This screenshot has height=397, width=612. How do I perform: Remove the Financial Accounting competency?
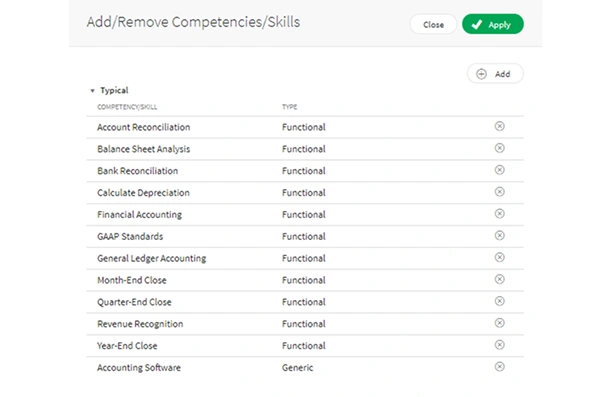499,214
